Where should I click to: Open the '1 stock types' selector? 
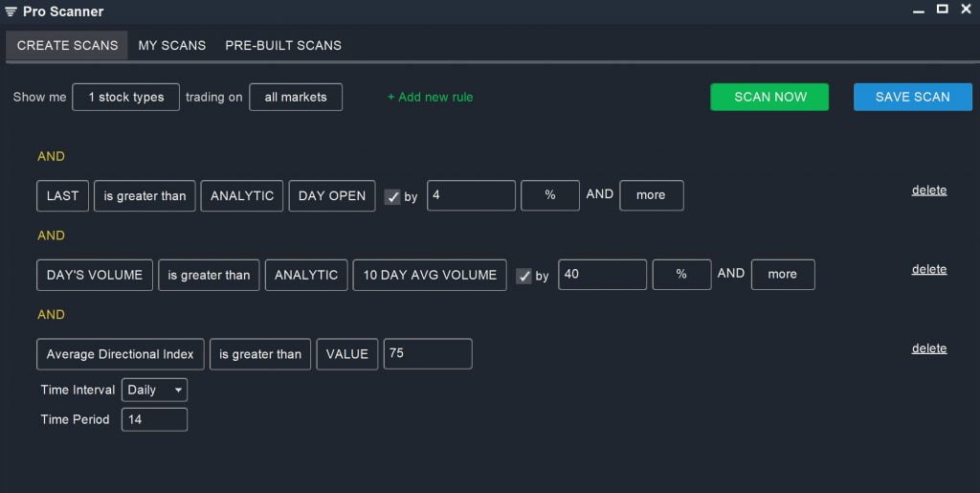pos(125,98)
